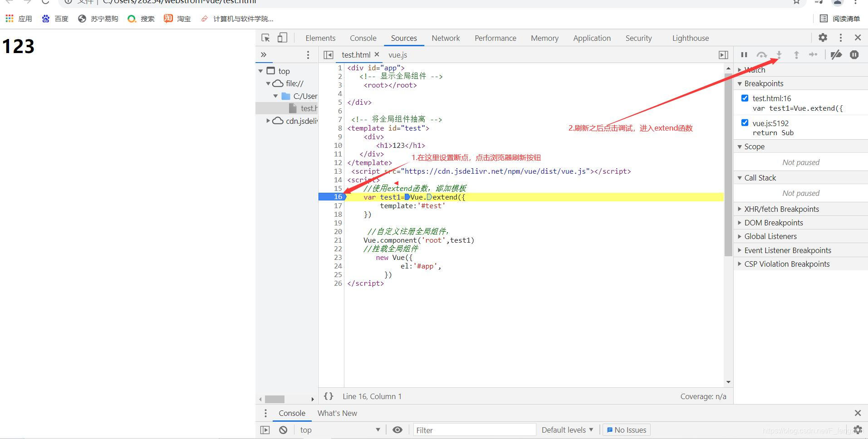Open the 苏宁易购 bookmark

click(98, 19)
